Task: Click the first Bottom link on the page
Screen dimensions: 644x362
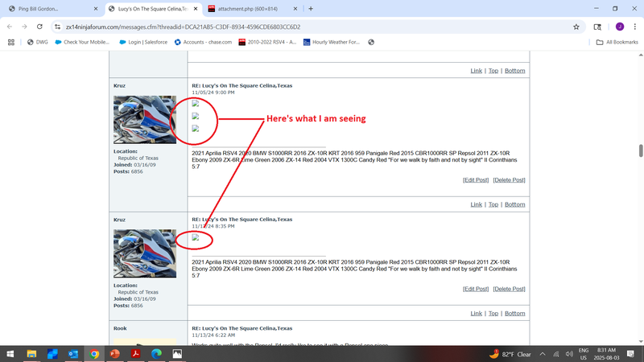Action: coord(514,71)
